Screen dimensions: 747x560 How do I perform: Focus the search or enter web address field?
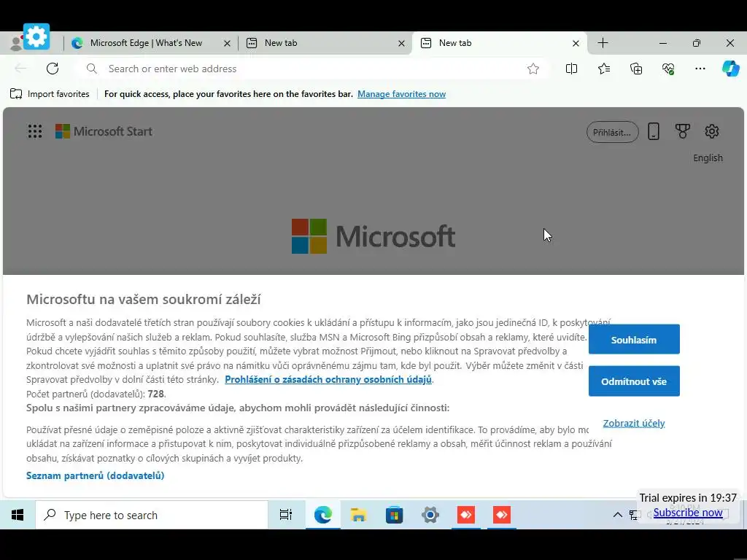(312, 69)
